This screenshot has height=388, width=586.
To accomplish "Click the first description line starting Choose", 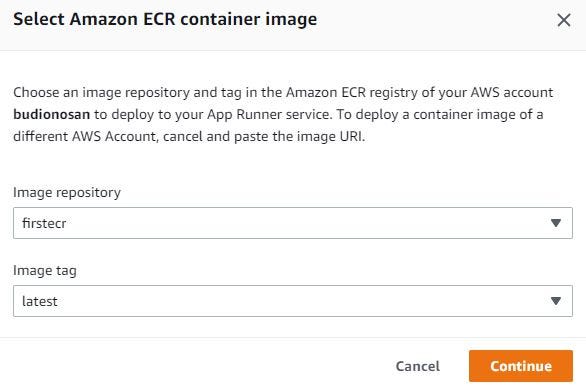I will coord(283,92).
